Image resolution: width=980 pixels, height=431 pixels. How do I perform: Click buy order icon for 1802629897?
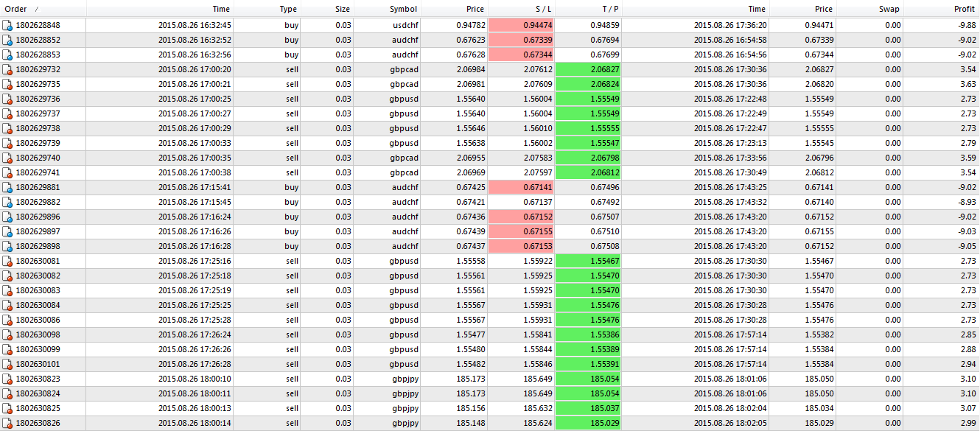[x=7, y=231]
